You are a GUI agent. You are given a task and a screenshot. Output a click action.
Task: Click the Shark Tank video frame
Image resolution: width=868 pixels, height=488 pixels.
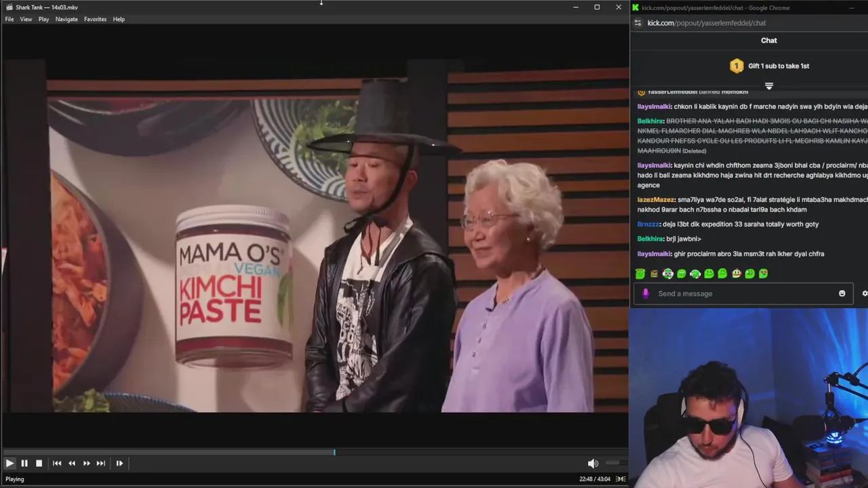pos(315,236)
